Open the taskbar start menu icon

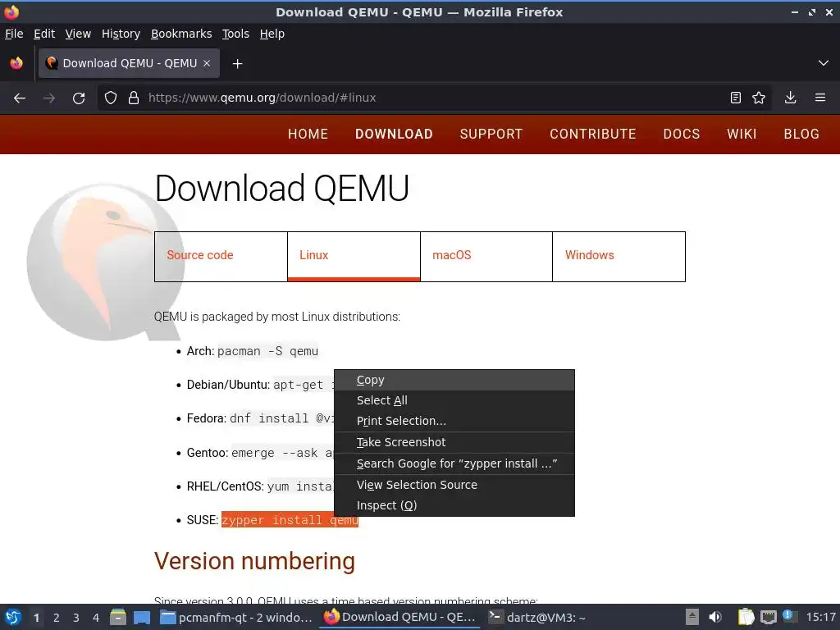tap(13, 617)
